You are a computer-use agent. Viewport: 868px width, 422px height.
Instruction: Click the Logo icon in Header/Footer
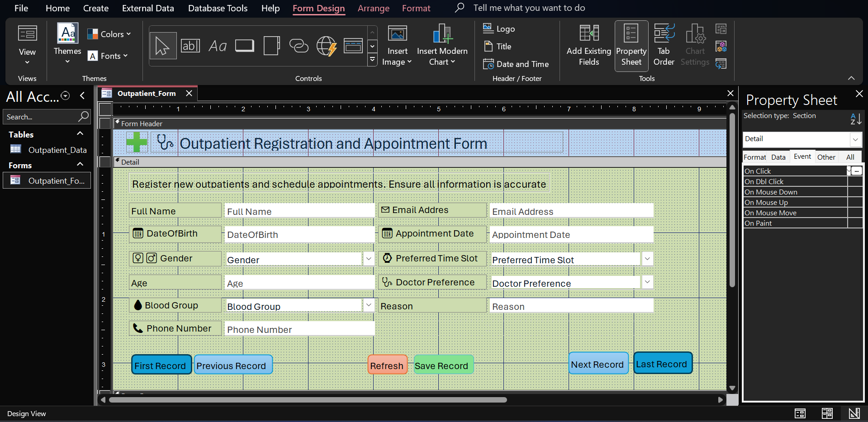tap(488, 28)
